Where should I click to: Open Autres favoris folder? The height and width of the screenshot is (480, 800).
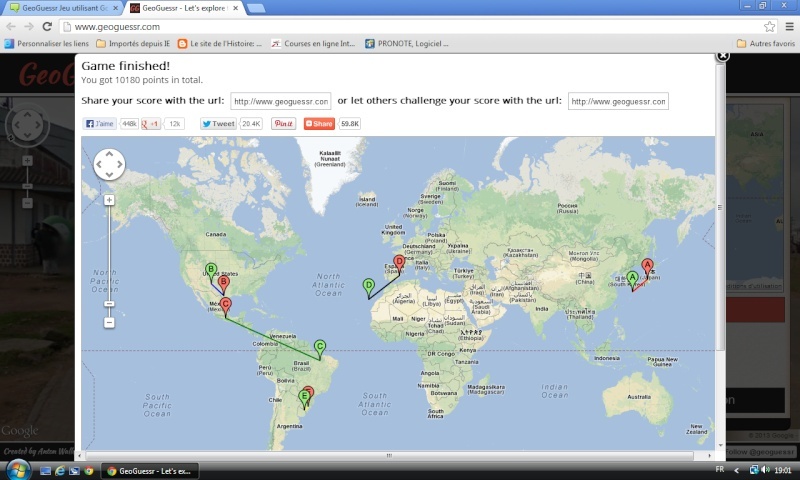765,44
